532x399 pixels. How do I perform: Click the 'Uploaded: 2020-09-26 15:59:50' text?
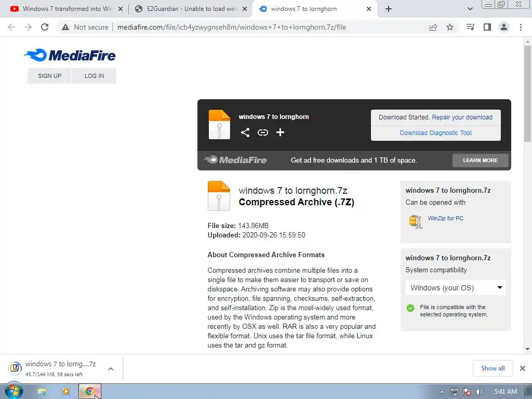(x=256, y=235)
